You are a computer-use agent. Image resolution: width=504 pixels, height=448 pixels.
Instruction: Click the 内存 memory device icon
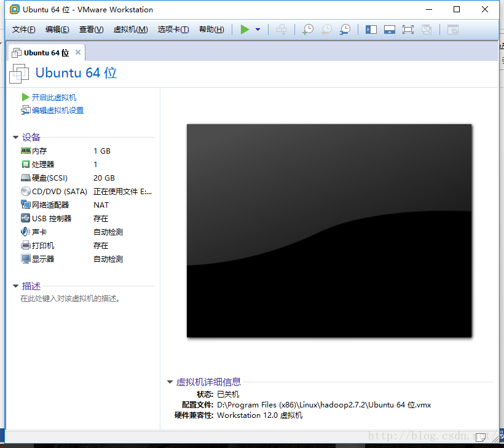pyautogui.click(x=25, y=151)
